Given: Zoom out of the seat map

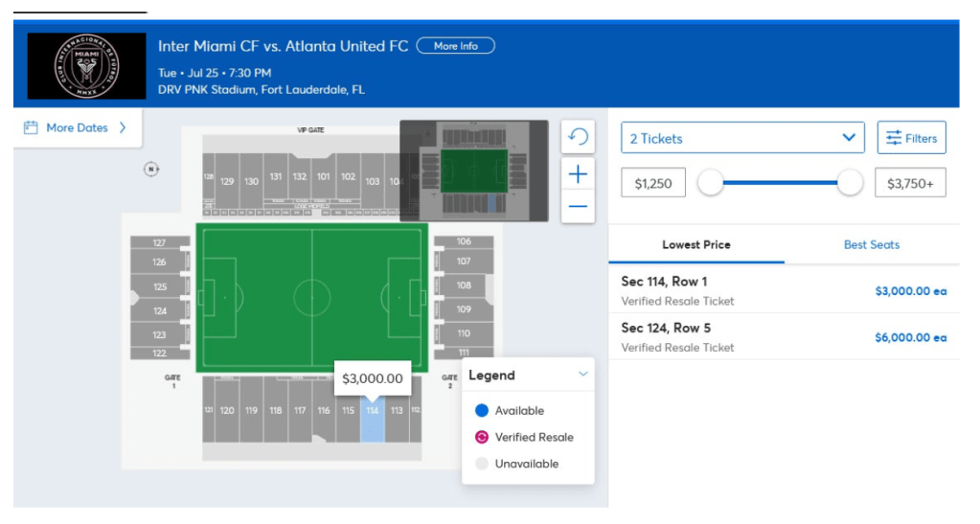Looking at the screenshot, I should [578, 206].
